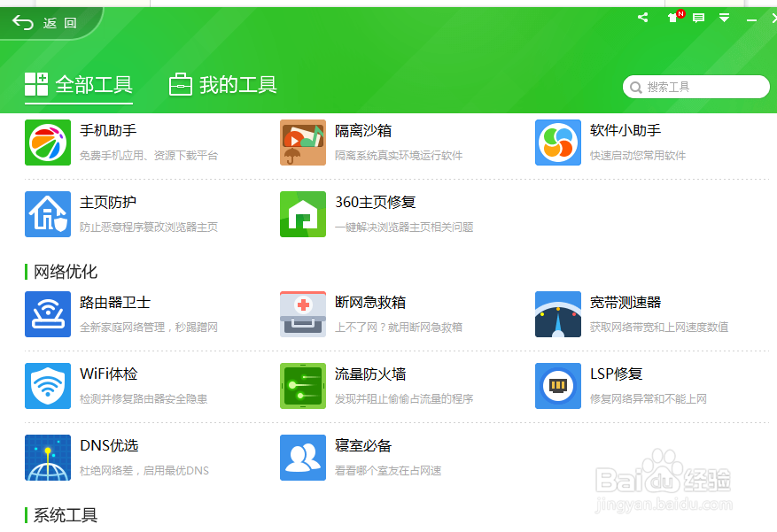Click the 流量防火墙 title text
This screenshot has height=532, width=777.
[x=370, y=374]
